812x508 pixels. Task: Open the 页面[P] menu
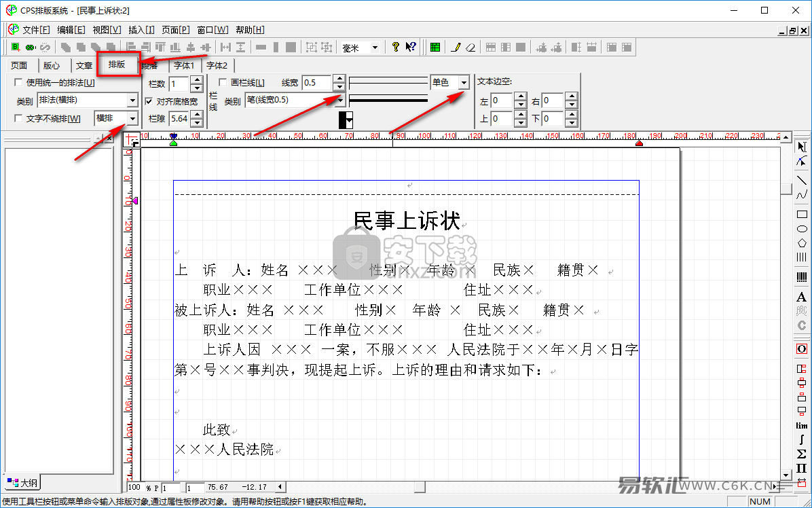coord(176,30)
